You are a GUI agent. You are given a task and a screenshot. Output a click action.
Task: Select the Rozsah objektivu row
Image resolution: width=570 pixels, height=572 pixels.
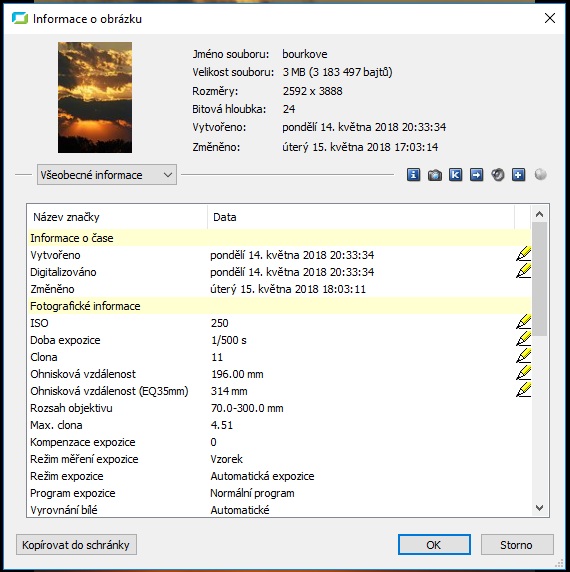point(279,408)
